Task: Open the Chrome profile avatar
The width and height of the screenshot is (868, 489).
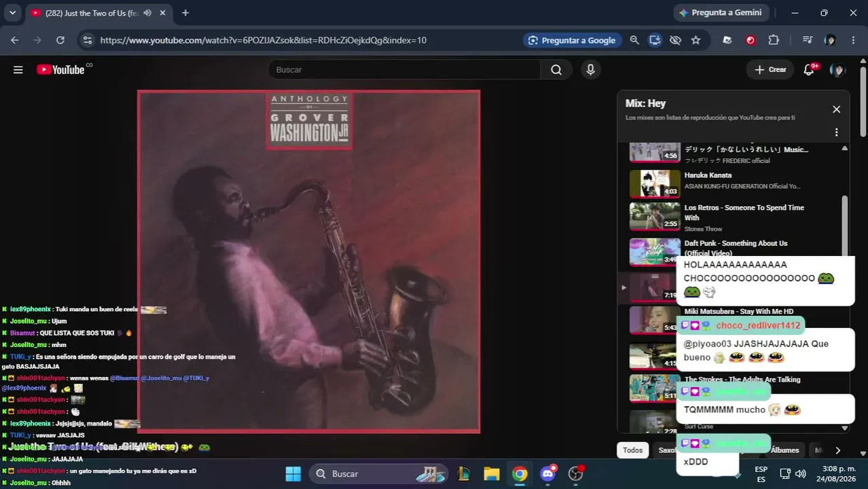Action: tap(830, 40)
